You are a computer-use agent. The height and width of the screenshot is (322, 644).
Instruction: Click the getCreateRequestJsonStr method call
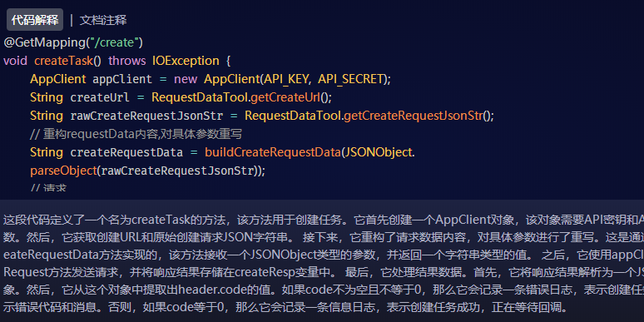click(414, 116)
